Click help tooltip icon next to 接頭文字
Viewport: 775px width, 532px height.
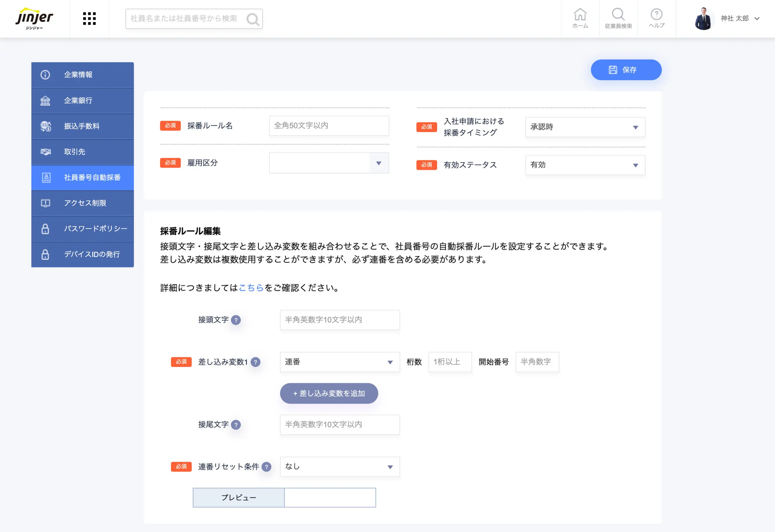[236, 320]
